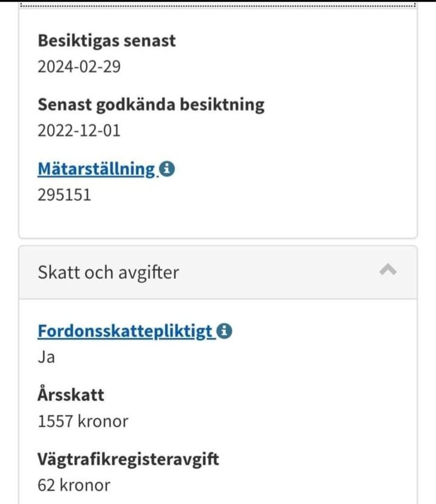Image resolution: width=436 pixels, height=504 pixels.
Task: Click the "Skatt och avgifter" section header
Action: click(109, 272)
